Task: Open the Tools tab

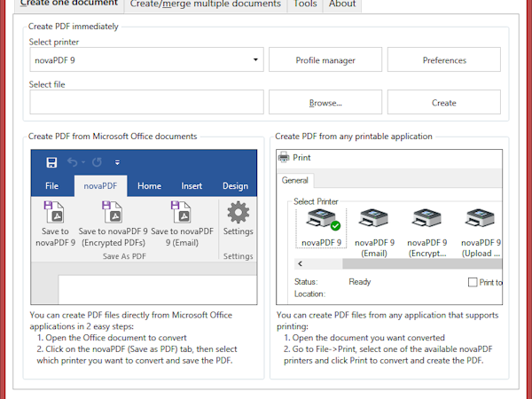Action: (x=305, y=4)
